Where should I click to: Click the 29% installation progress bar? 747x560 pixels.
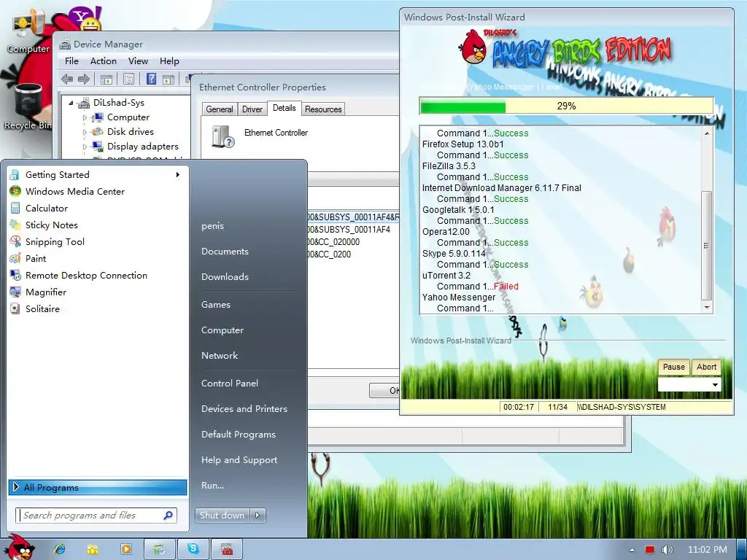tap(566, 106)
